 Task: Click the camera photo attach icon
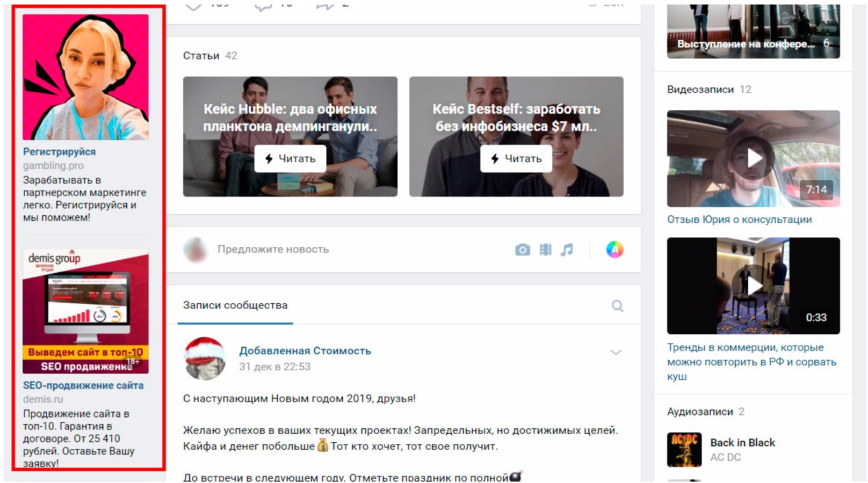pos(522,250)
